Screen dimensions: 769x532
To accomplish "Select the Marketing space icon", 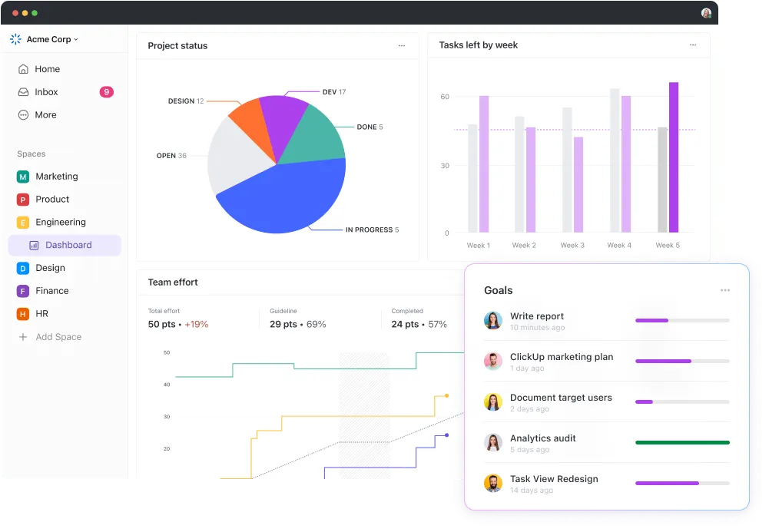I will (23, 177).
